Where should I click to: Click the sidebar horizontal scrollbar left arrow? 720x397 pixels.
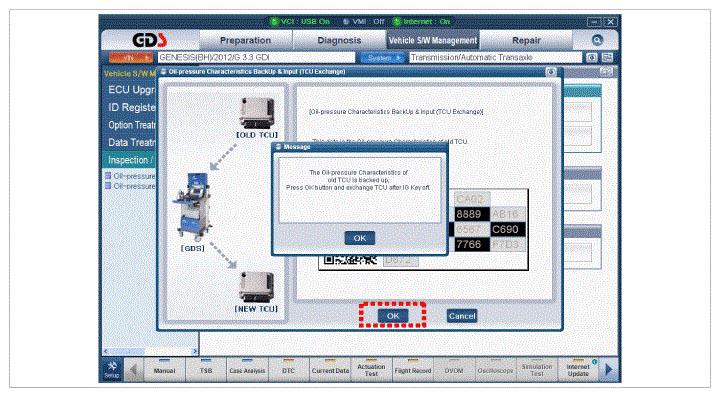point(106,351)
